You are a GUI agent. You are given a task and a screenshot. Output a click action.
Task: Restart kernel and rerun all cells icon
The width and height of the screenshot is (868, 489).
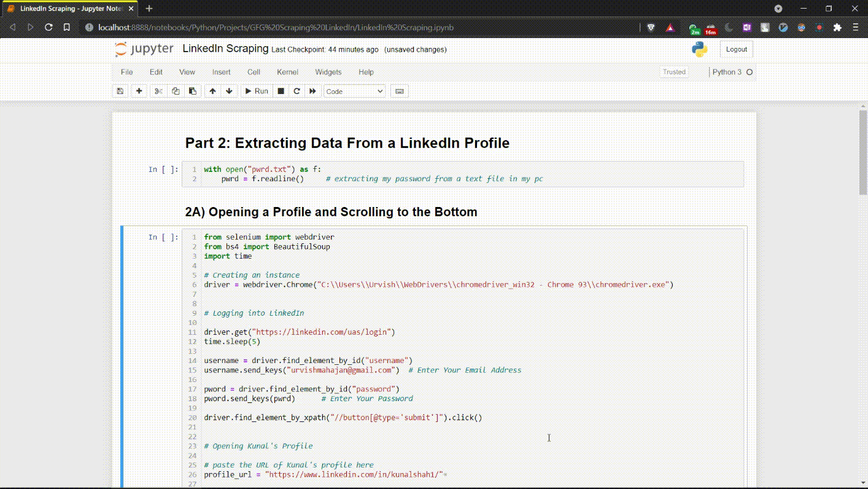[x=312, y=91]
